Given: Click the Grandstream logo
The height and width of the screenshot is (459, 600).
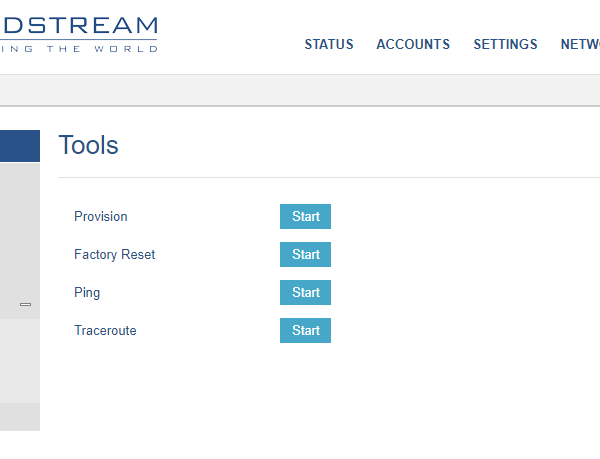Looking at the screenshot, I should click(78, 33).
